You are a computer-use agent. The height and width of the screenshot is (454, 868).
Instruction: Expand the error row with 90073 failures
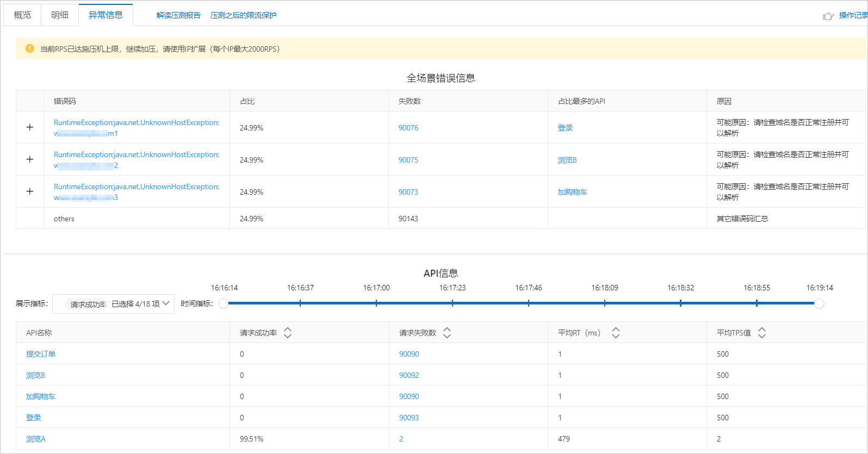tap(30, 191)
